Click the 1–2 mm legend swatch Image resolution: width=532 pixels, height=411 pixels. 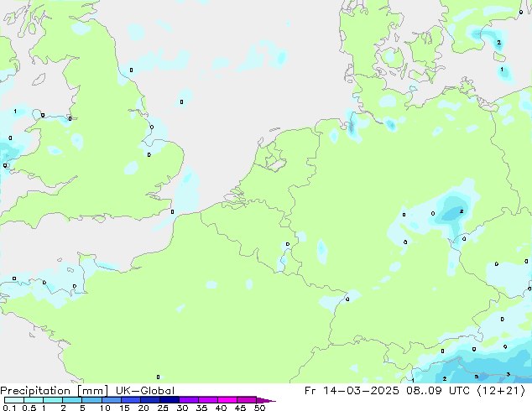click(53, 400)
